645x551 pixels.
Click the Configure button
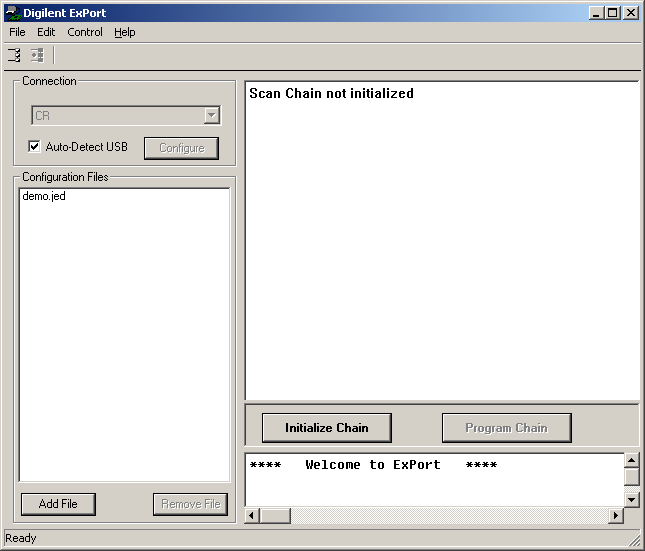(181, 148)
